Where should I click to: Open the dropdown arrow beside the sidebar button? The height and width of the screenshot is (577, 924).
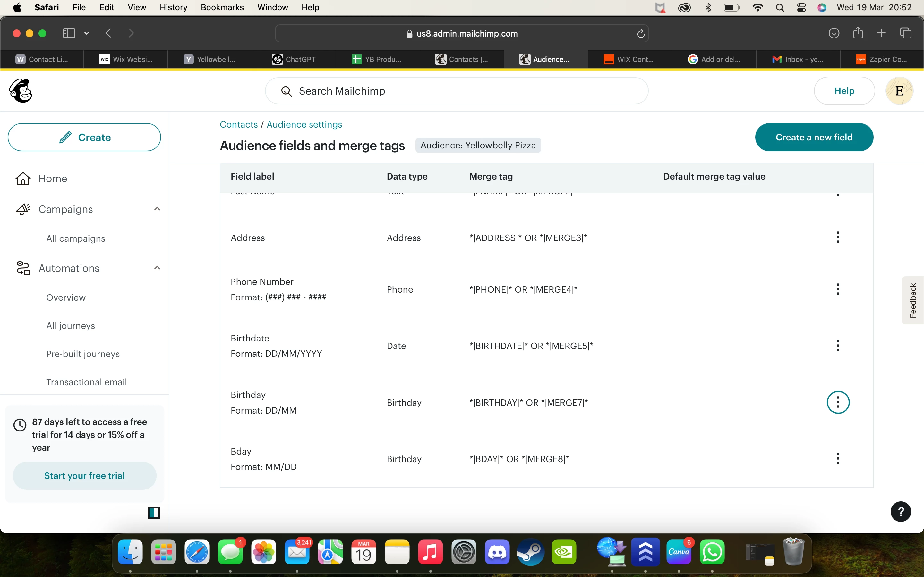click(x=87, y=33)
